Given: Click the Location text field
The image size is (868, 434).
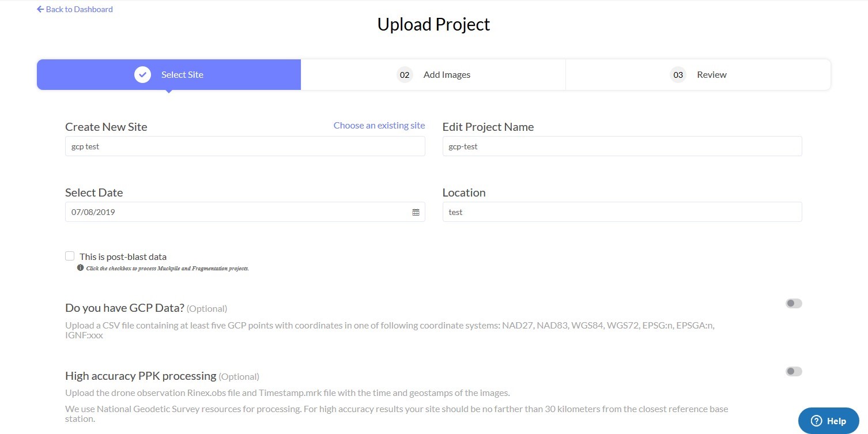Looking at the screenshot, I should pos(622,212).
